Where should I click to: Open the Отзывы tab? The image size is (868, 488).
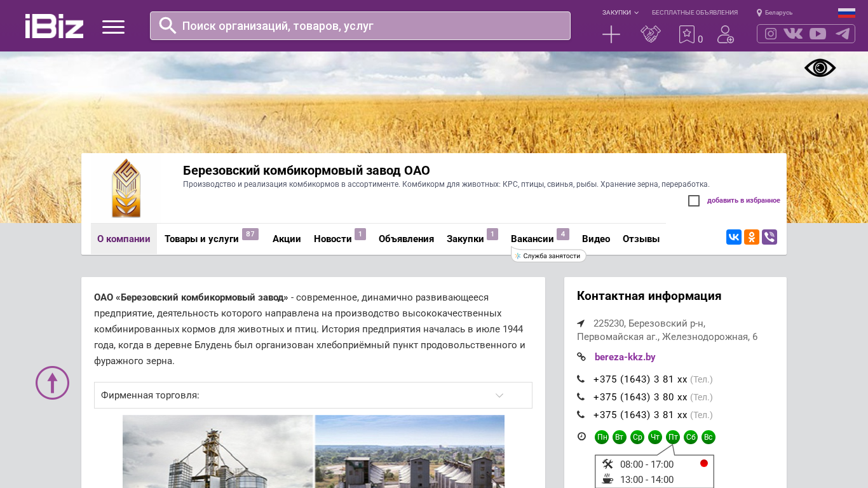pyautogui.click(x=641, y=239)
